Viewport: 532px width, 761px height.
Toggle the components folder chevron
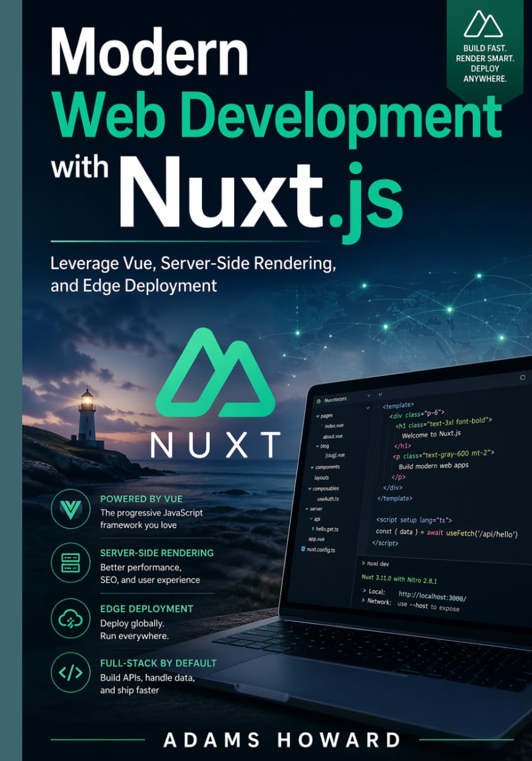click(312, 467)
